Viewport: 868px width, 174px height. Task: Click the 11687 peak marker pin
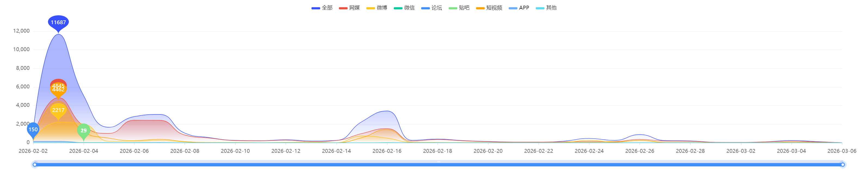(58, 23)
